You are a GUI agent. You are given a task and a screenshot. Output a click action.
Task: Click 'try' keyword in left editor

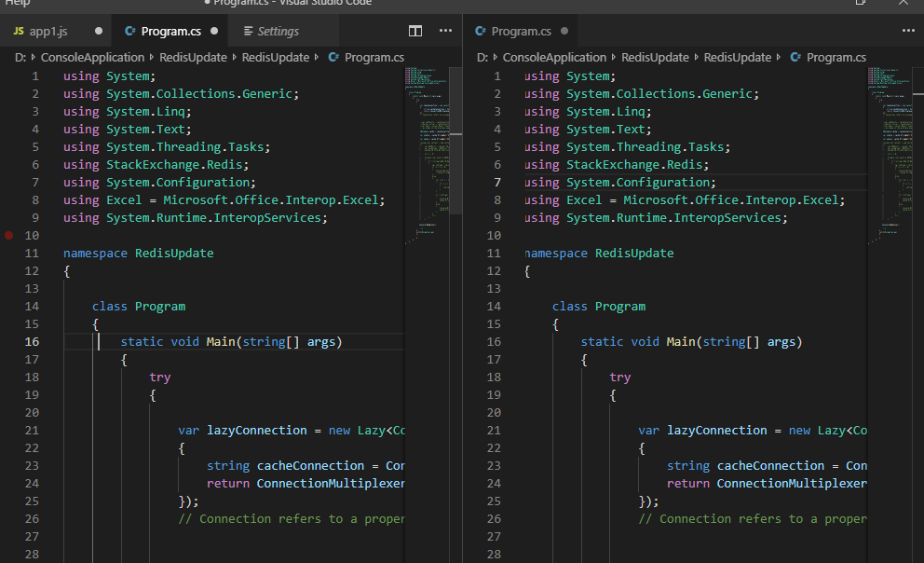tap(159, 377)
